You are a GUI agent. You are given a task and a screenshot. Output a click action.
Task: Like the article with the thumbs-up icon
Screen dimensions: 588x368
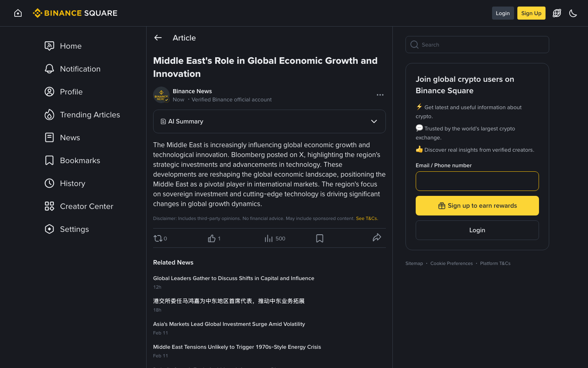pyautogui.click(x=212, y=238)
